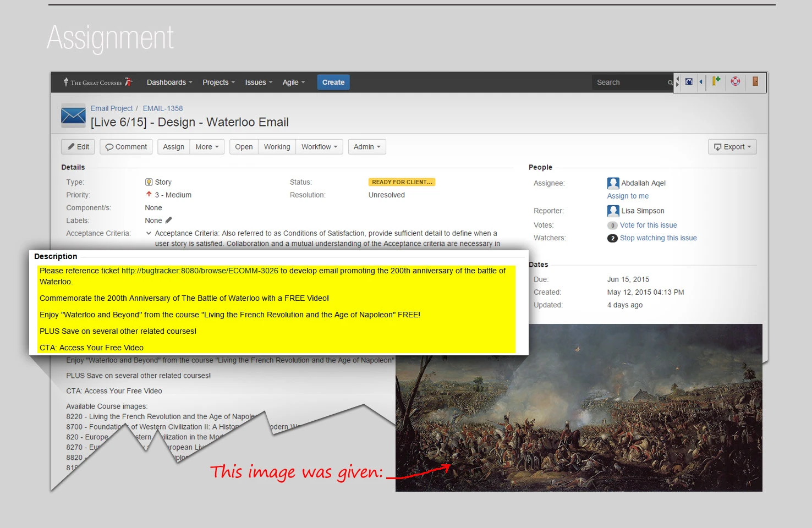Image resolution: width=812 pixels, height=528 pixels.
Task: Click the Email Project envelope avatar
Action: [x=73, y=116]
